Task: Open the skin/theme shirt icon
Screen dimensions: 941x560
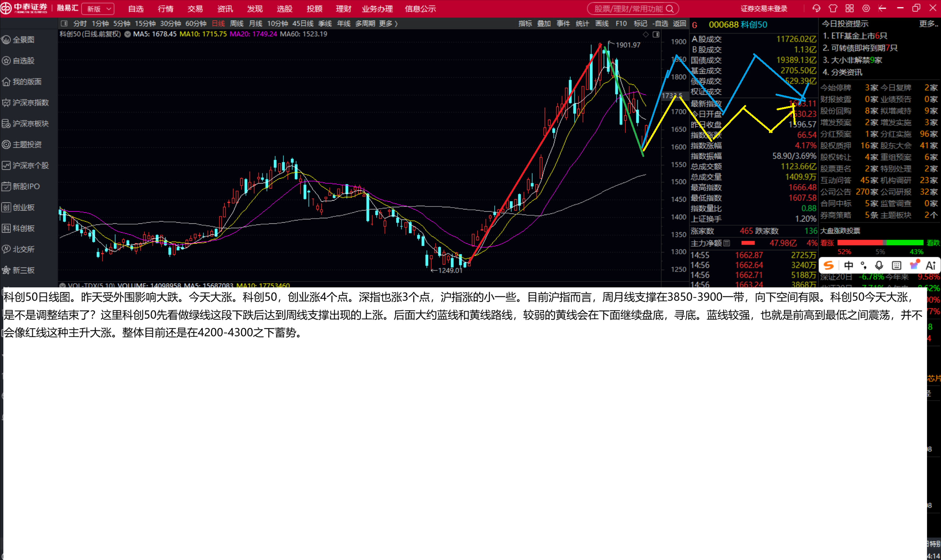Action: [833, 8]
